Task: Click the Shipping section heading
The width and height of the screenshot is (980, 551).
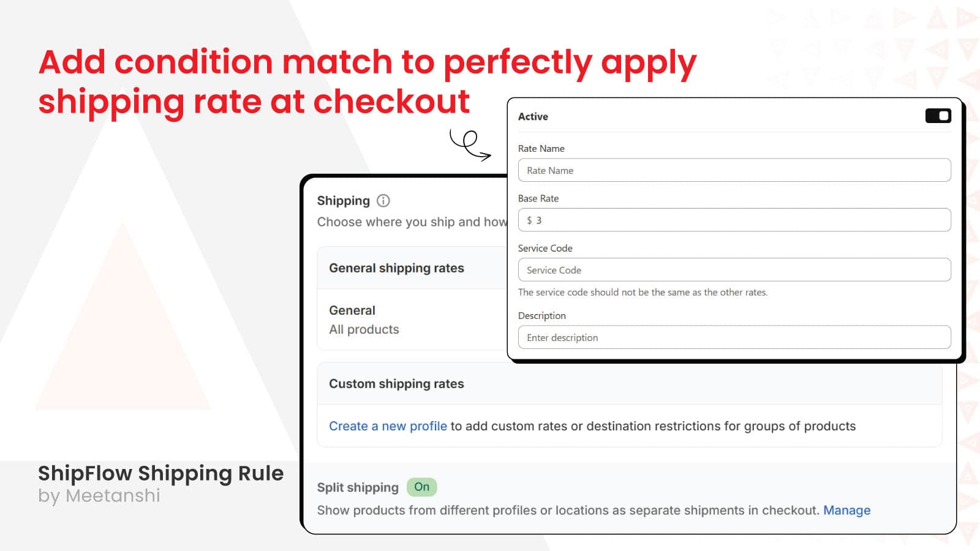Action: (343, 201)
